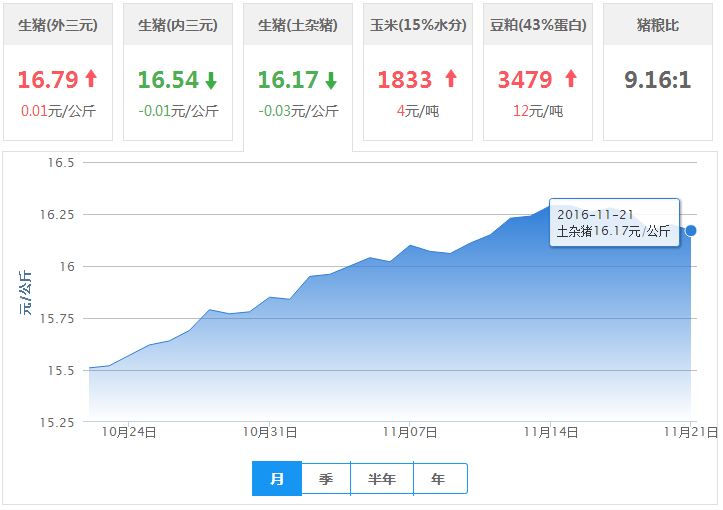Click the ratio value 9.16:1

pos(658,80)
